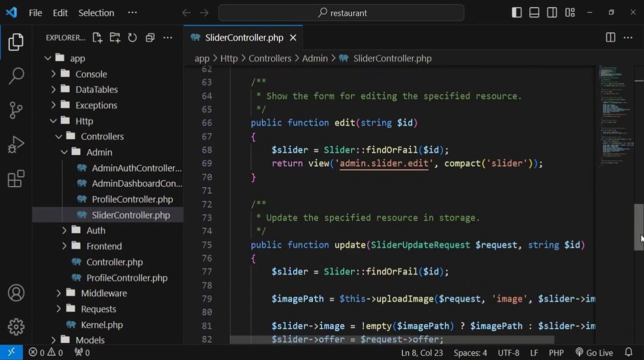Collapse all folders in Explorer
644x360 pixels.
click(150, 37)
